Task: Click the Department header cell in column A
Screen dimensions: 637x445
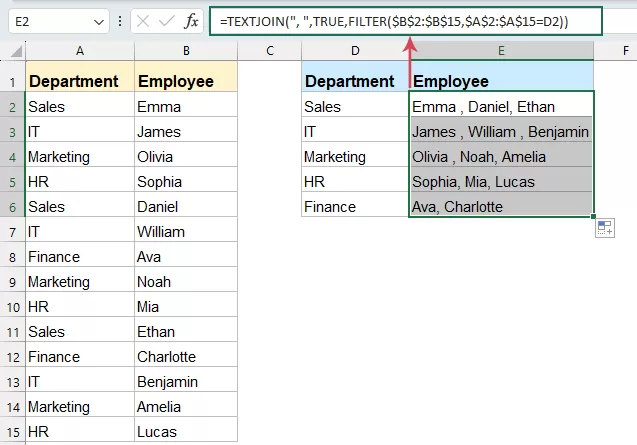Action: coord(80,76)
